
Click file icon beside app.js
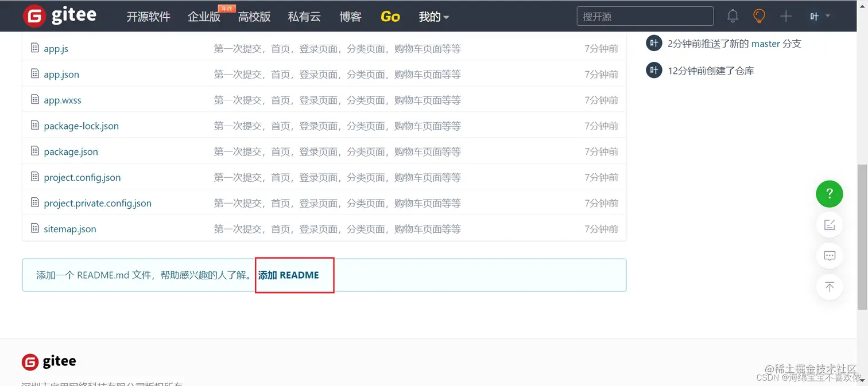pos(35,48)
